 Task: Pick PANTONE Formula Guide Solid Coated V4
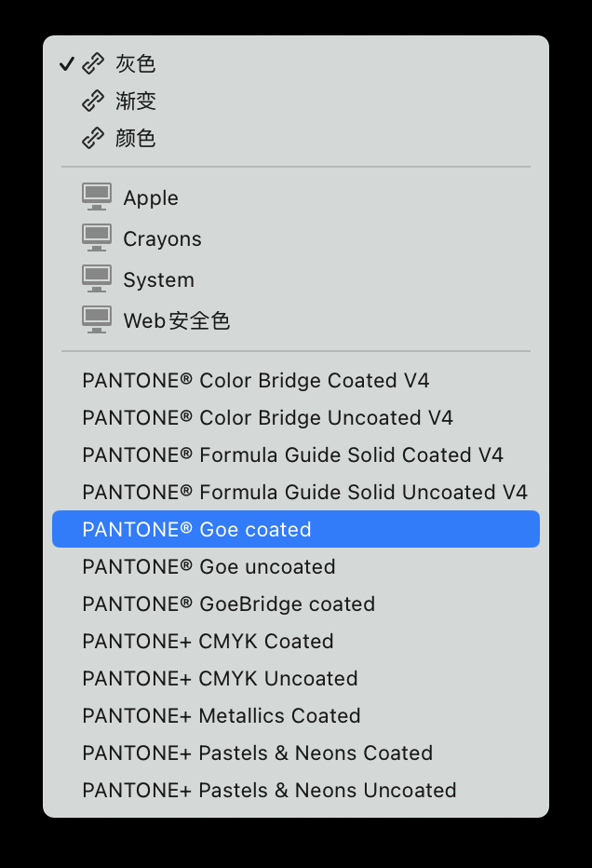click(292, 455)
